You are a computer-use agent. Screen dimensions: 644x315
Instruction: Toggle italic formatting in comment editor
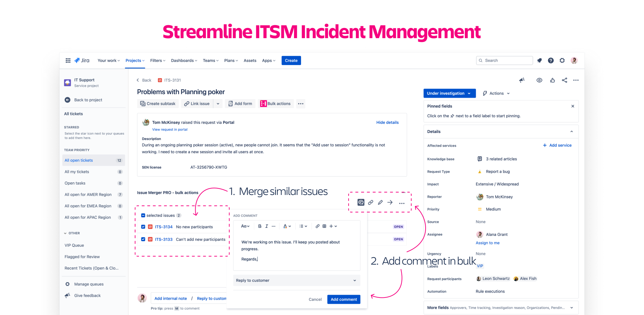pos(267,226)
